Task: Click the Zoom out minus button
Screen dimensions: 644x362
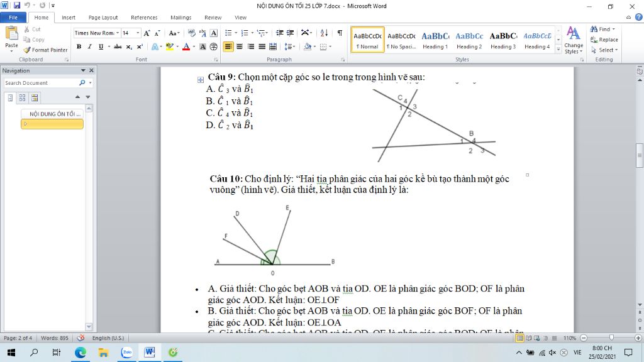Action: (584, 338)
